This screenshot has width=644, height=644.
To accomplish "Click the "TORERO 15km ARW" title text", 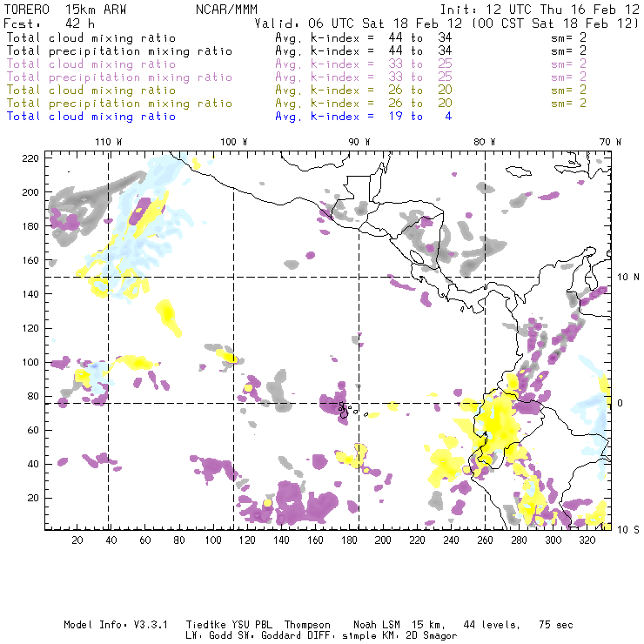I will (x=65, y=9).
